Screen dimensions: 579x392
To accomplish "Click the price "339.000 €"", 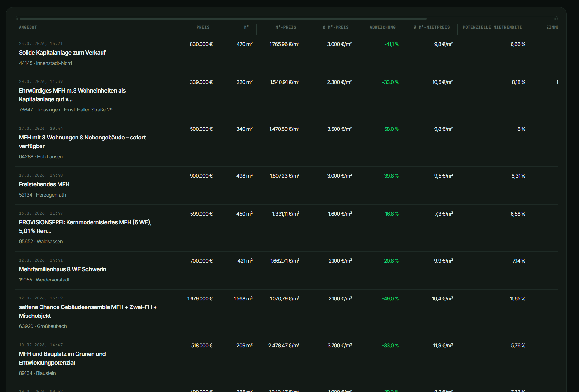I will [x=201, y=82].
